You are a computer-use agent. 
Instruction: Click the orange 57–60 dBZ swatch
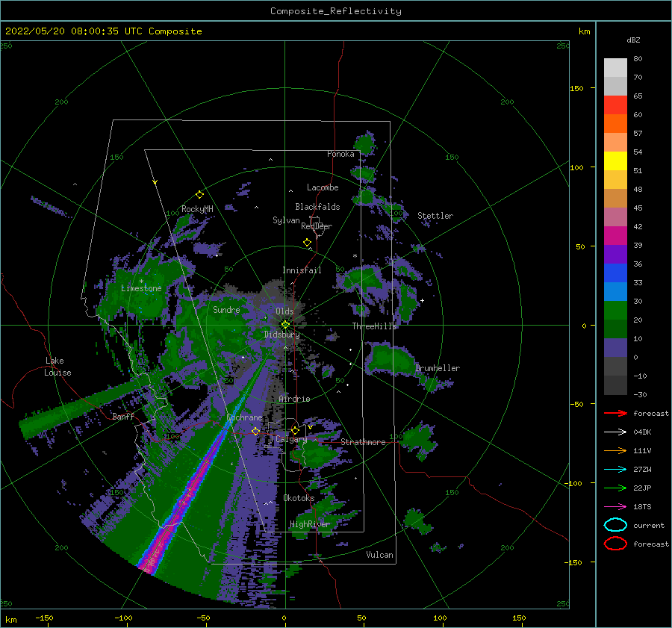coord(615,123)
